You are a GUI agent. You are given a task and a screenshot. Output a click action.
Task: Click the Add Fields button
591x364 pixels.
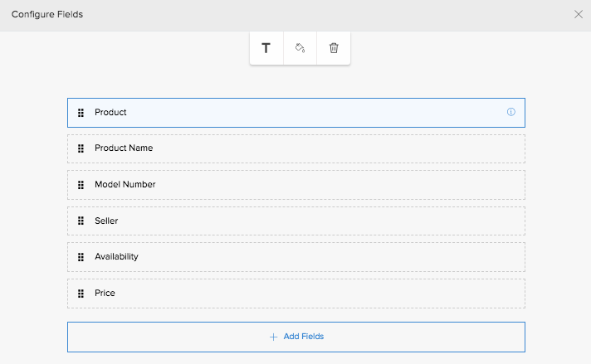tap(296, 337)
